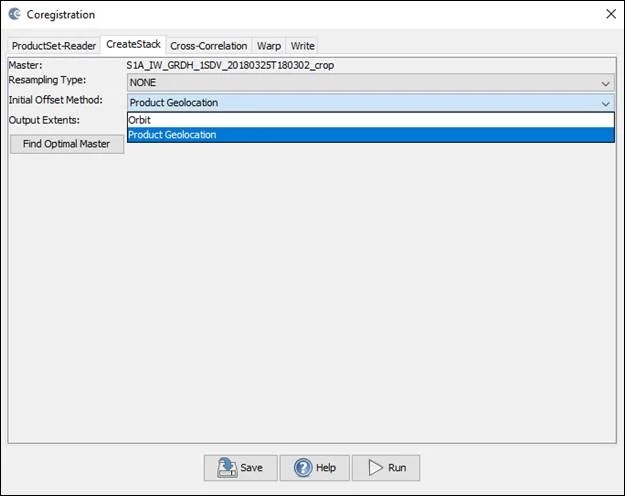Click the Save disk icon

(226, 468)
